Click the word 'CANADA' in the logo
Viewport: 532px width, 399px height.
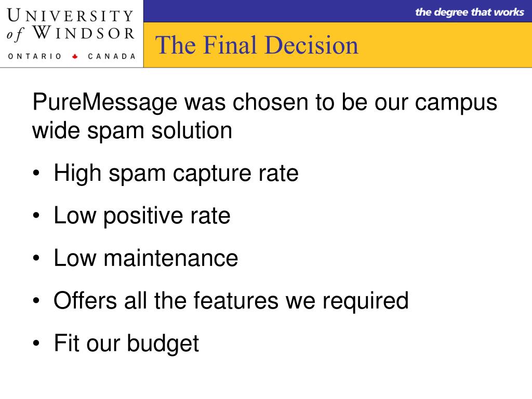click(112, 56)
